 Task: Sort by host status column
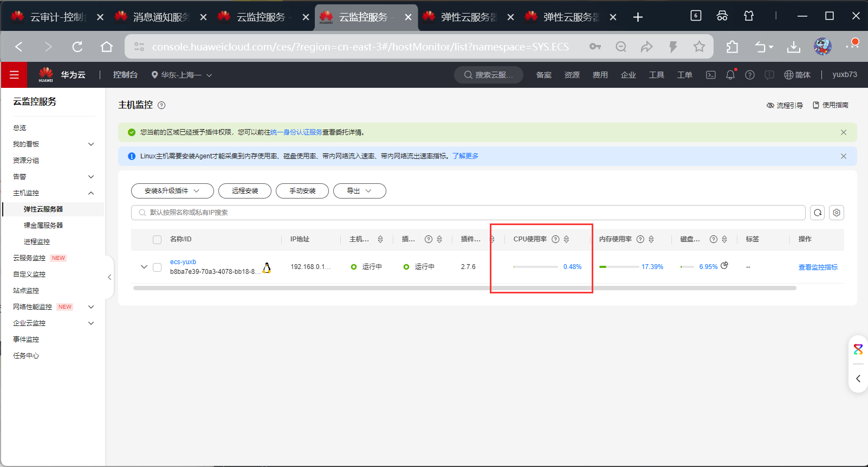380,239
